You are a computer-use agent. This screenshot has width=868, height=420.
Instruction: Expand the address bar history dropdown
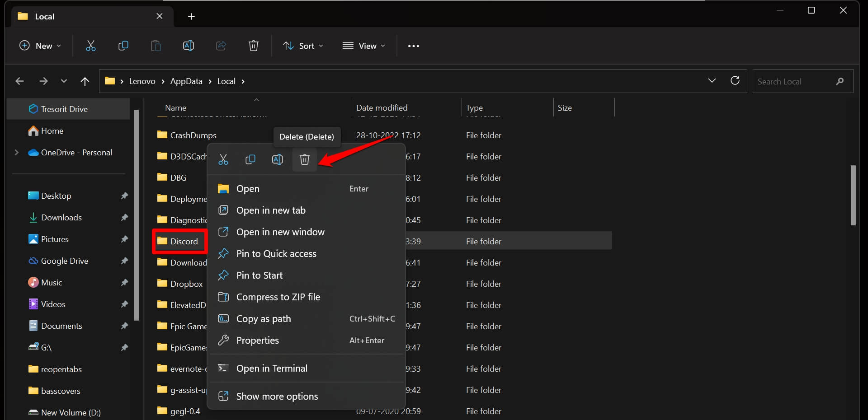(712, 81)
